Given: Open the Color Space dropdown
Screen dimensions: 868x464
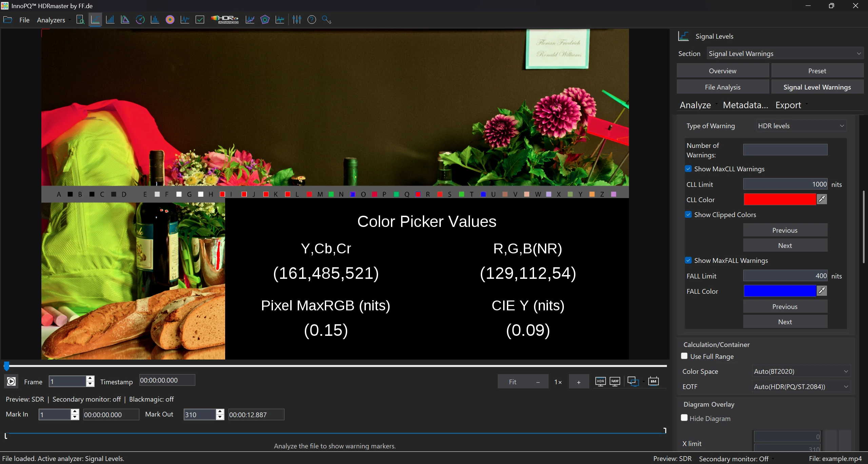Looking at the screenshot, I should (801, 371).
